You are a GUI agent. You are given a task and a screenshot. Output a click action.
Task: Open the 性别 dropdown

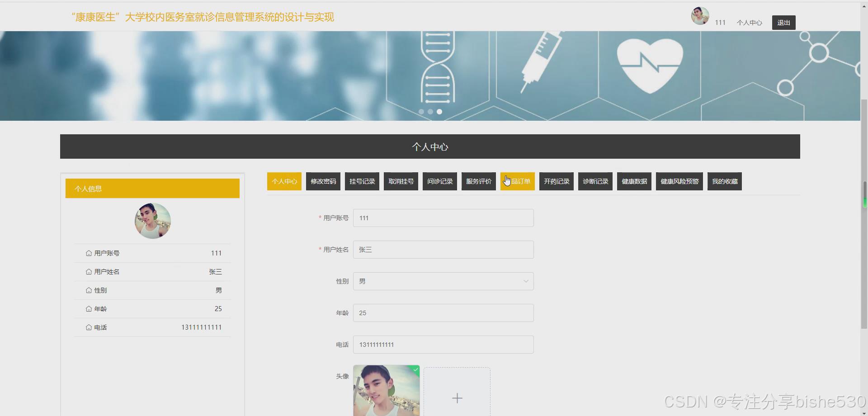point(443,281)
